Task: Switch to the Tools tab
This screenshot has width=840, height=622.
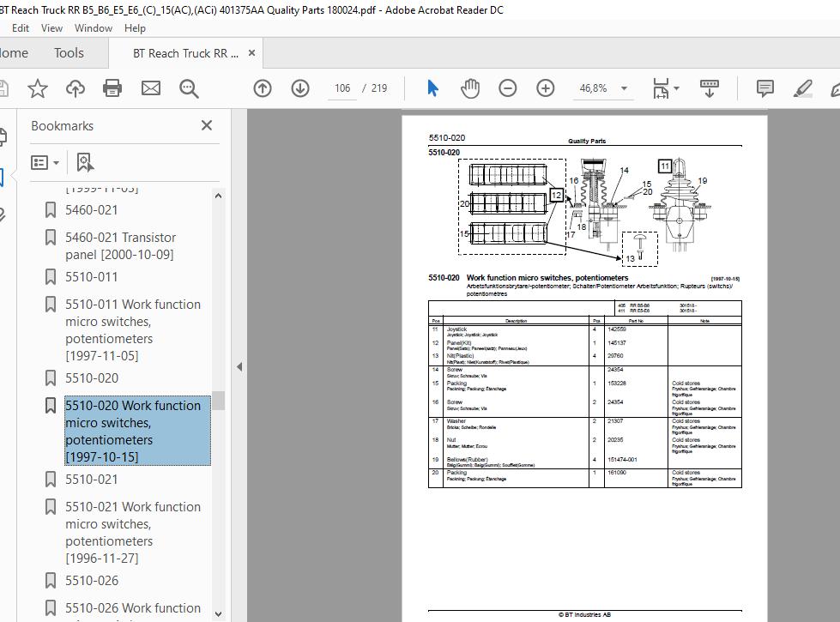Action: pyautogui.click(x=69, y=53)
